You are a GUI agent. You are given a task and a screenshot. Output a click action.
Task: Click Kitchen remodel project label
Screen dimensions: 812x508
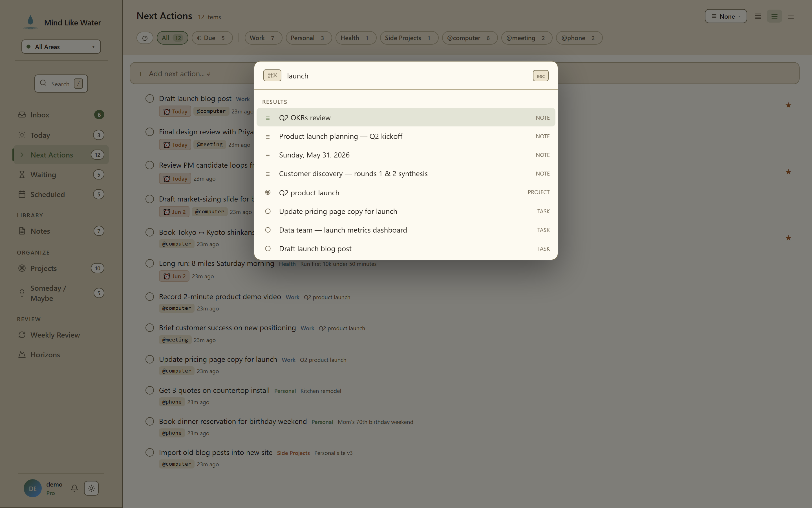coord(321,391)
